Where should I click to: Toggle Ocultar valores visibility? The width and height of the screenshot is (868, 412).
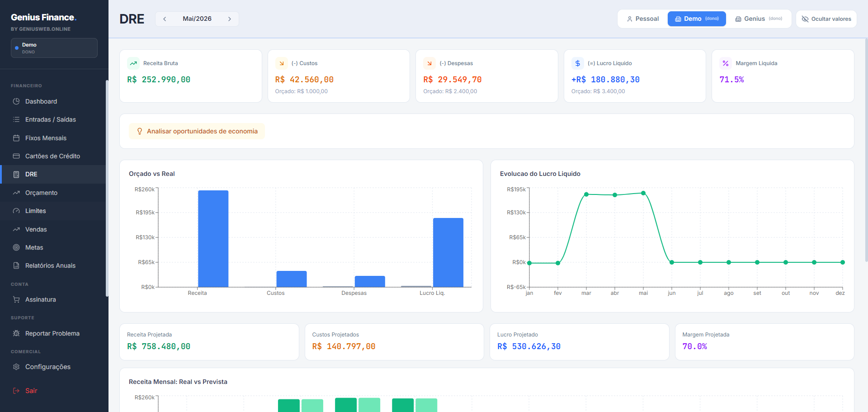coord(826,19)
